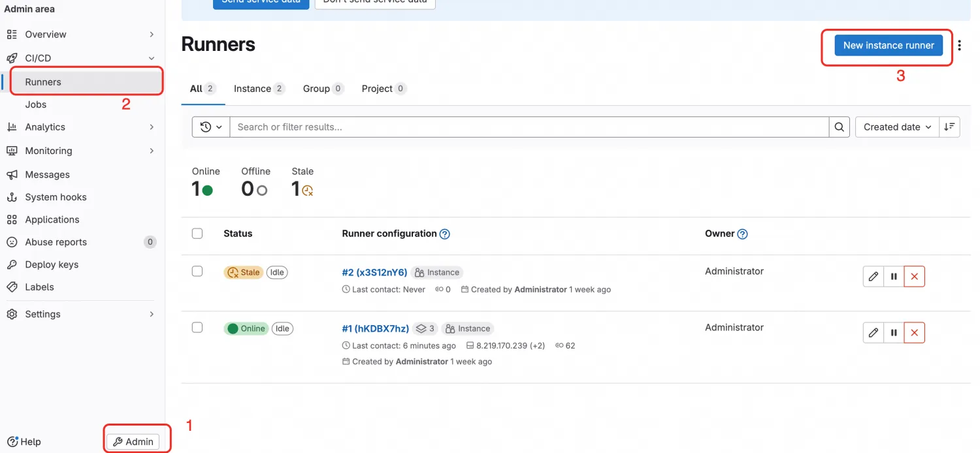The width and height of the screenshot is (980, 453).
Task: Open recent searches history icon in filter bar
Action: (x=210, y=127)
